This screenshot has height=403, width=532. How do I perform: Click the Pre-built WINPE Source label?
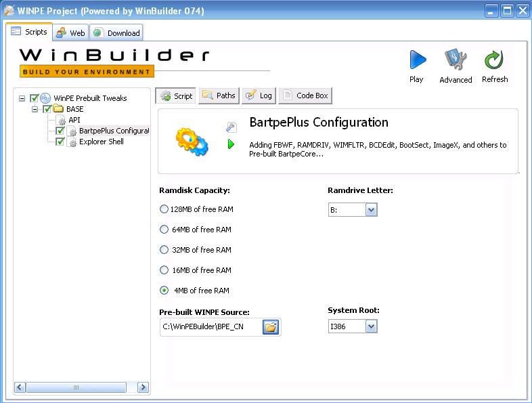point(204,312)
